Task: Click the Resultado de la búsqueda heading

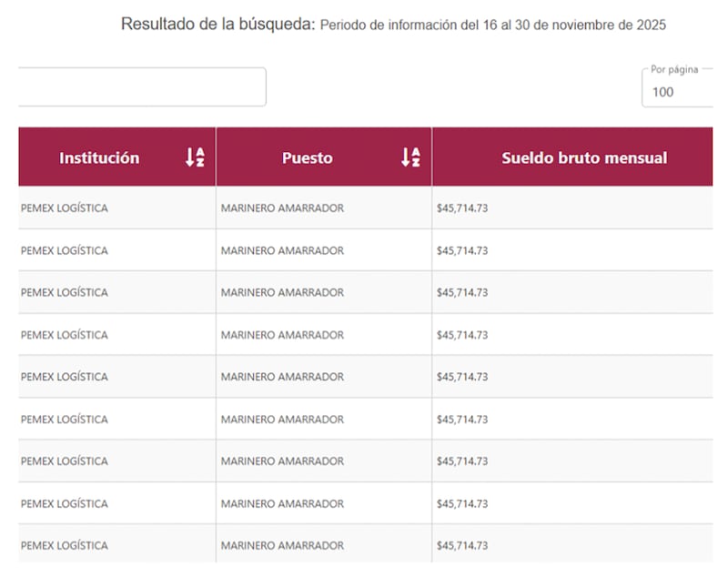Action: click(217, 25)
